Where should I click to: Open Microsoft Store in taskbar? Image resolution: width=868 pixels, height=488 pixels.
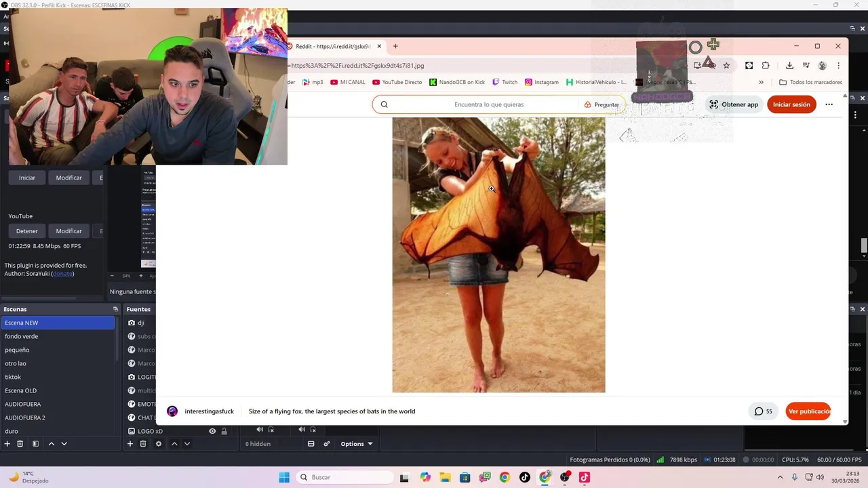tap(465, 477)
